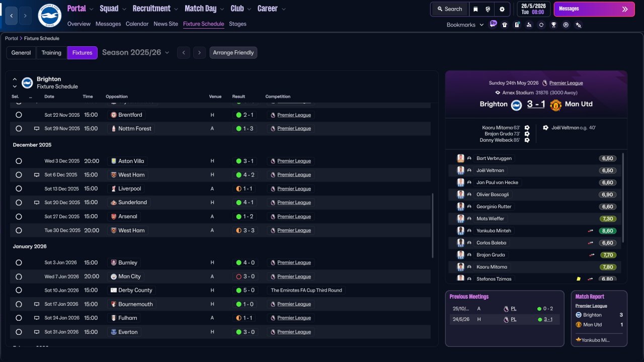Click the 26/5/2026 date display

pos(533,9)
